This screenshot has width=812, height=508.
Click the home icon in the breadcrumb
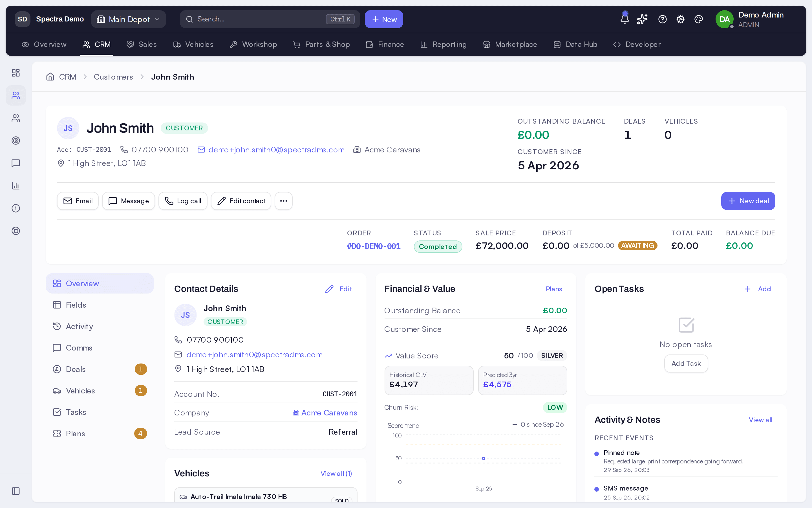pyautogui.click(x=50, y=76)
